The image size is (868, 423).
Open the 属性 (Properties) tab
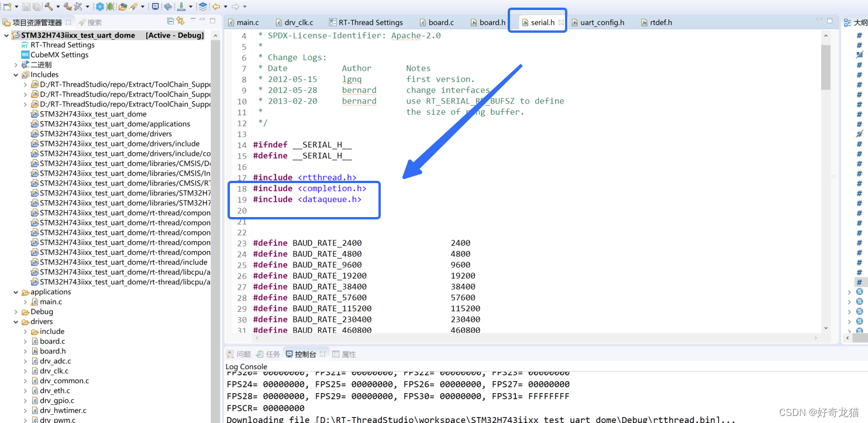tap(344, 354)
